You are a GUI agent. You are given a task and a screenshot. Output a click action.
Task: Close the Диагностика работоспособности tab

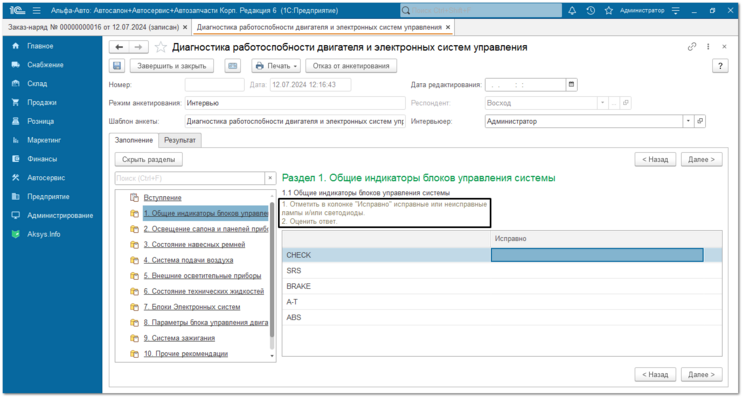[x=448, y=27]
